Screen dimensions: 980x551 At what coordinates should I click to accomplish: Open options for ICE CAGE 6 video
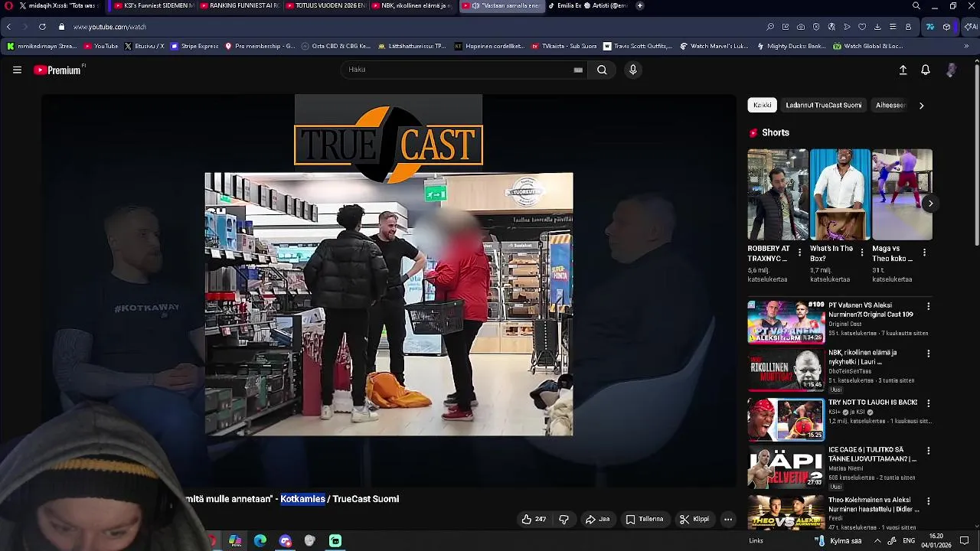point(928,451)
